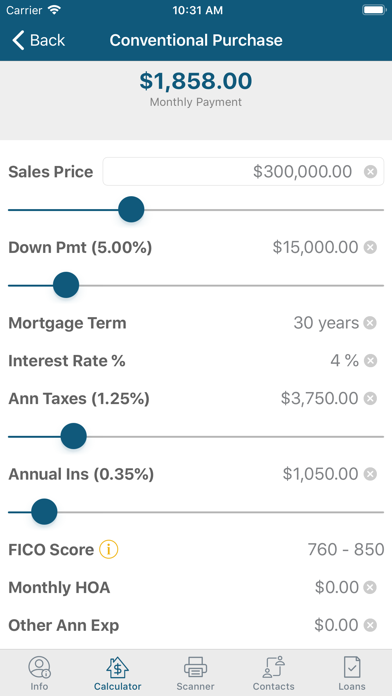Screen dimensions: 392x696
Task: Open the 760 - 850 FICO range selector
Action: click(345, 550)
